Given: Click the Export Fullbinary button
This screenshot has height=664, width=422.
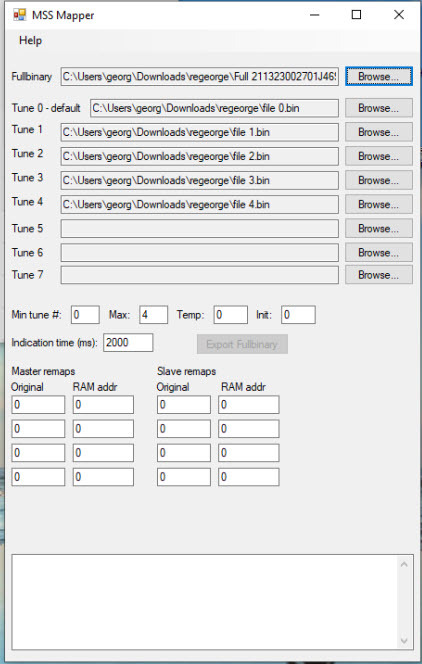Looking at the screenshot, I should pyautogui.click(x=242, y=344).
